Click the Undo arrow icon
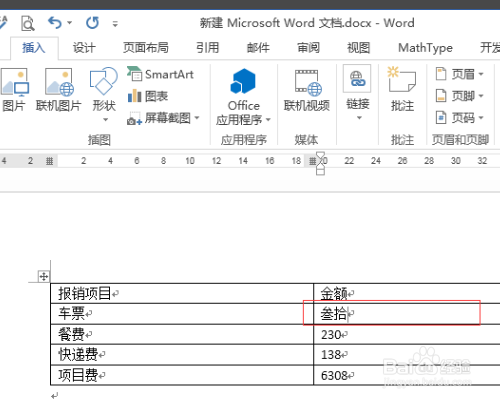The height and width of the screenshot is (400, 500). point(55,23)
